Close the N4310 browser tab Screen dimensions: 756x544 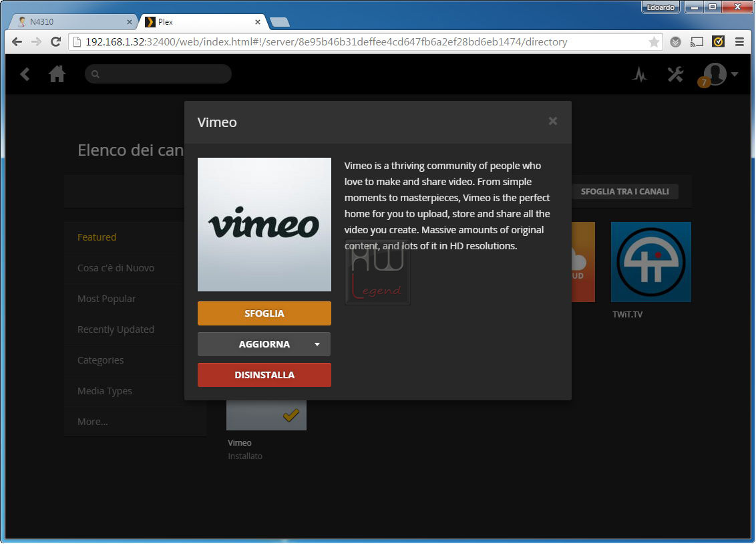pos(129,21)
